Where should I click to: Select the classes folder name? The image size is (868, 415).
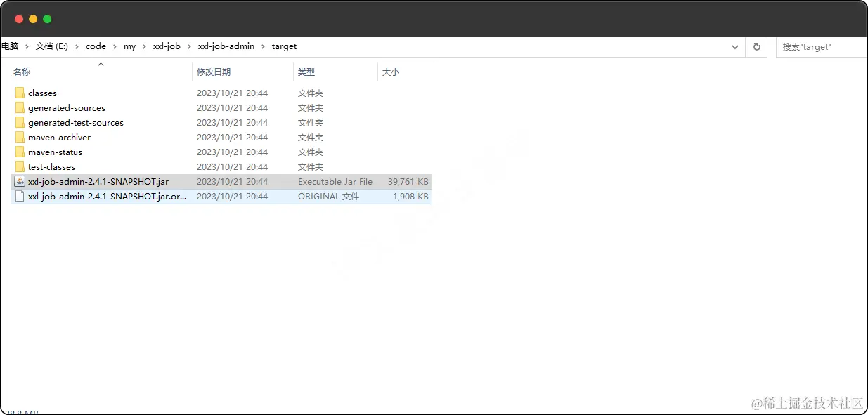(42, 93)
